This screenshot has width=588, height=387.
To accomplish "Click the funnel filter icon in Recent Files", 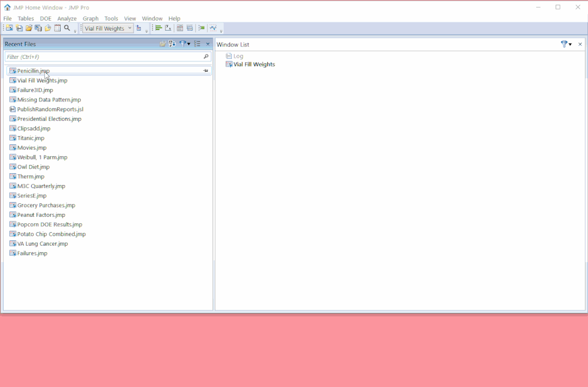I will [x=182, y=44].
